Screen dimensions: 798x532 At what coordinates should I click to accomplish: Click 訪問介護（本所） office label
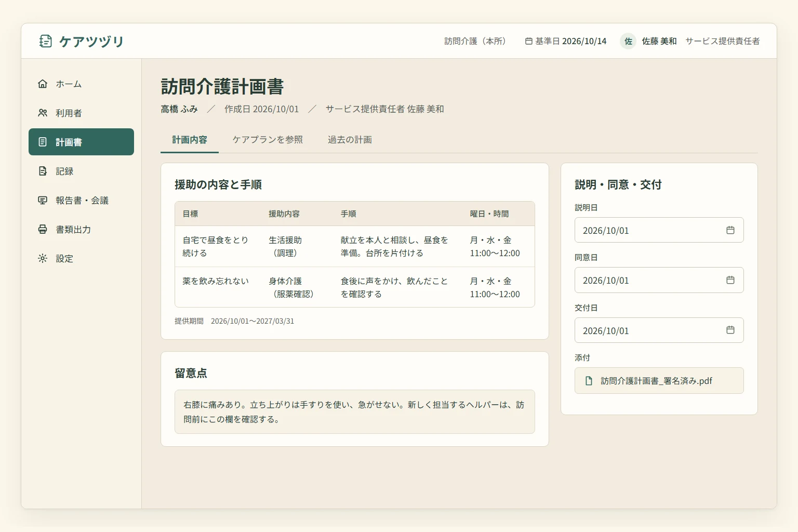477,41
